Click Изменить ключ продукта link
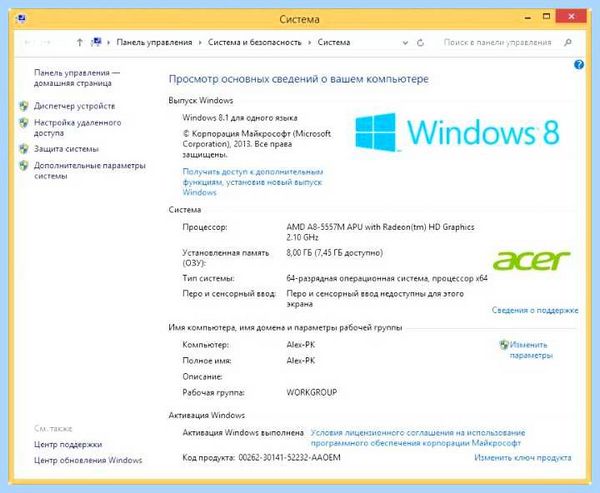600x493 pixels. (x=523, y=457)
